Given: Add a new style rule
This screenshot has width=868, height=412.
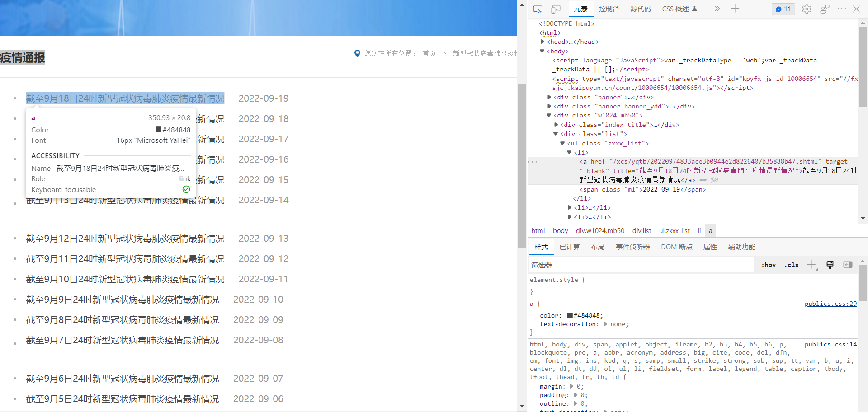Looking at the screenshot, I should [812, 265].
